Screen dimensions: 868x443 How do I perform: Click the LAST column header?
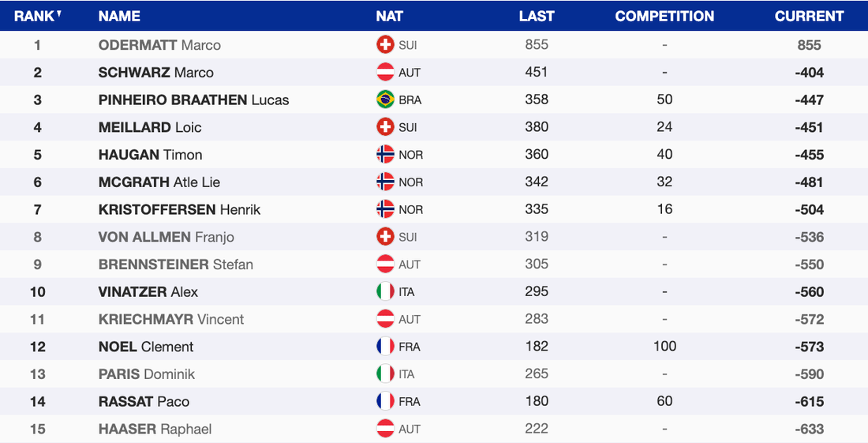pyautogui.click(x=537, y=16)
